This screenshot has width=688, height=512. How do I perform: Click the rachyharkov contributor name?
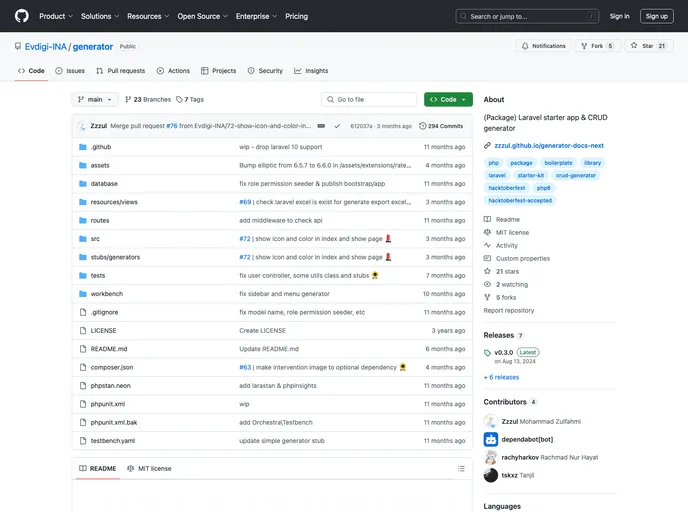point(520,457)
